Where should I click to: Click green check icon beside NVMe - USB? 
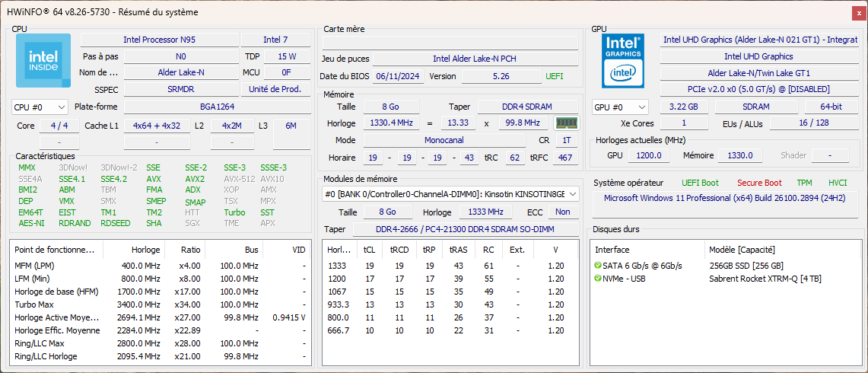(598, 278)
